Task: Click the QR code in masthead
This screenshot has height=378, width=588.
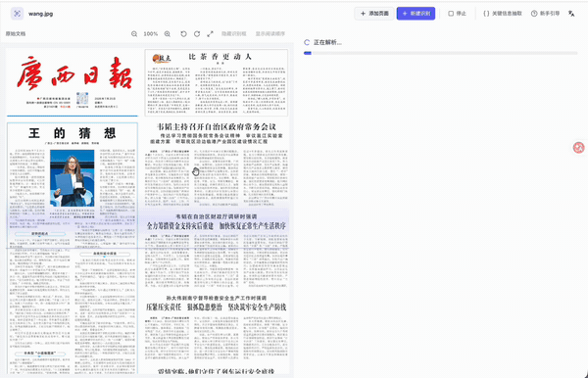Action: [82, 99]
